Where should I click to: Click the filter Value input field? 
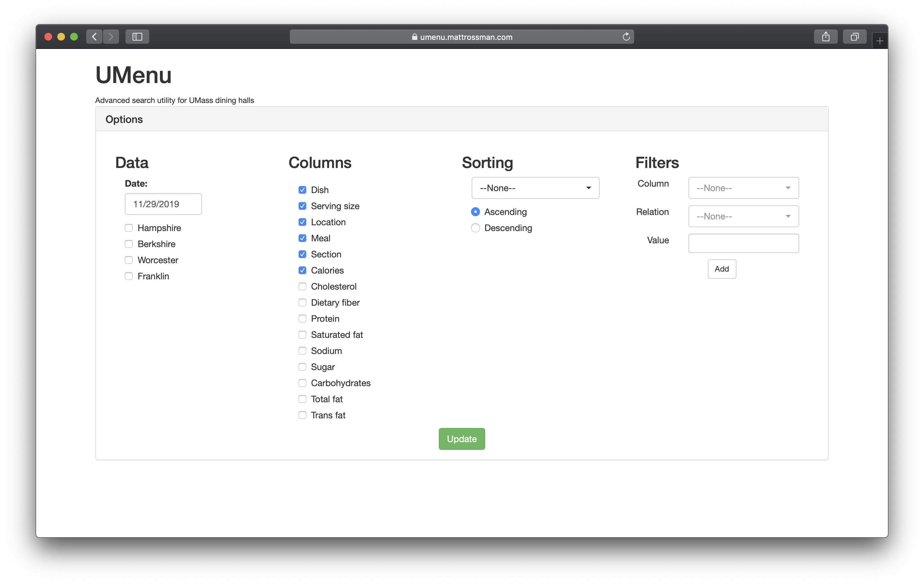click(x=743, y=243)
